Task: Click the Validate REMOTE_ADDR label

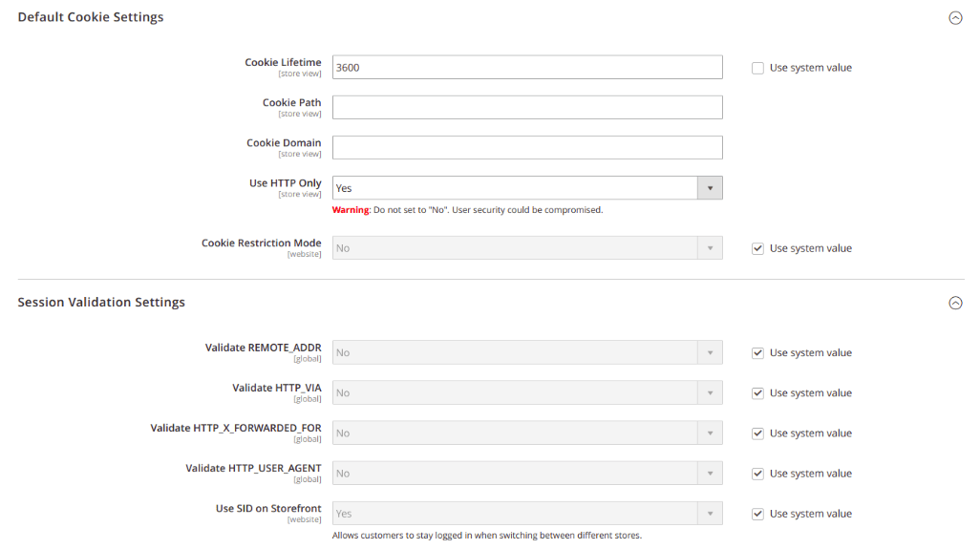Action: coord(263,348)
